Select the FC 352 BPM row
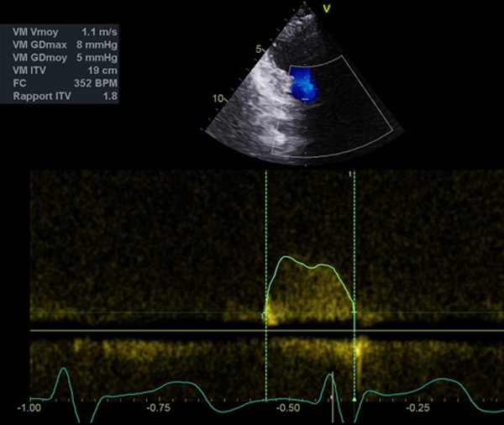 click(65, 83)
